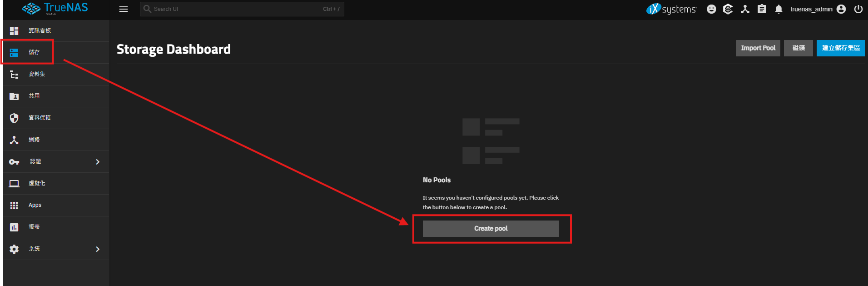The width and height of the screenshot is (868, 286).
Task: Click the TrueNAS SCALE logo
Action: (55, 9)
